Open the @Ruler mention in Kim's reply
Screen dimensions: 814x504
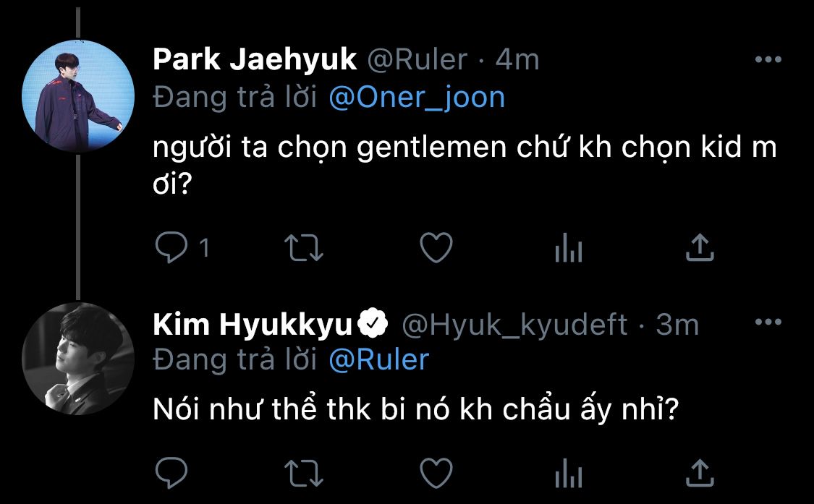pos(378,359)
